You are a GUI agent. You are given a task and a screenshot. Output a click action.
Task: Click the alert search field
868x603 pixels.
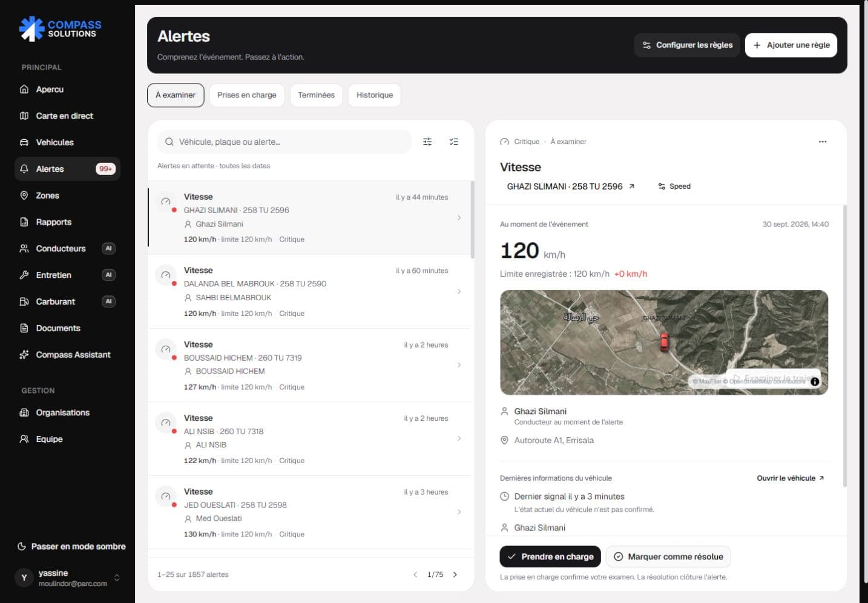point(284,142)
